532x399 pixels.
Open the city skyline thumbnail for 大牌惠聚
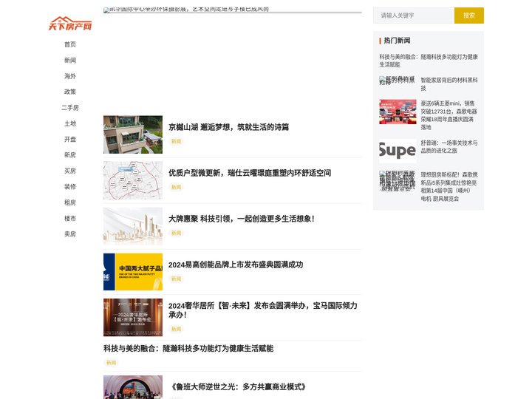point(133,226)
